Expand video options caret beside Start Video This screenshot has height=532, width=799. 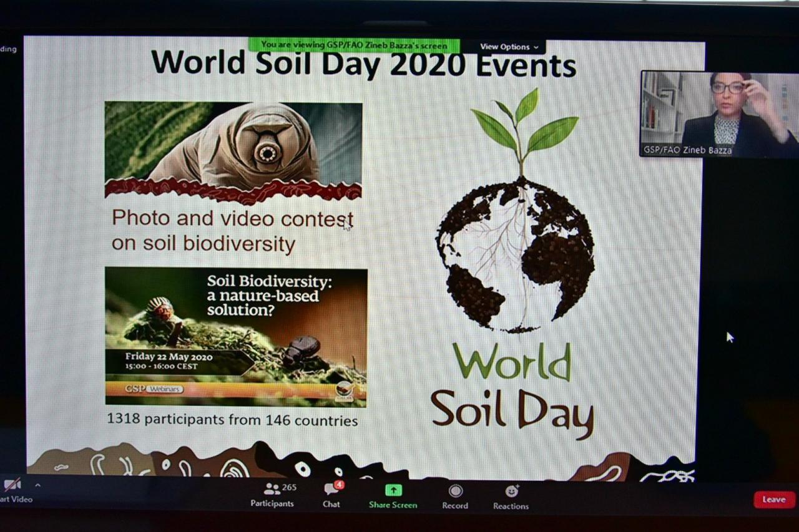[37, 484]
